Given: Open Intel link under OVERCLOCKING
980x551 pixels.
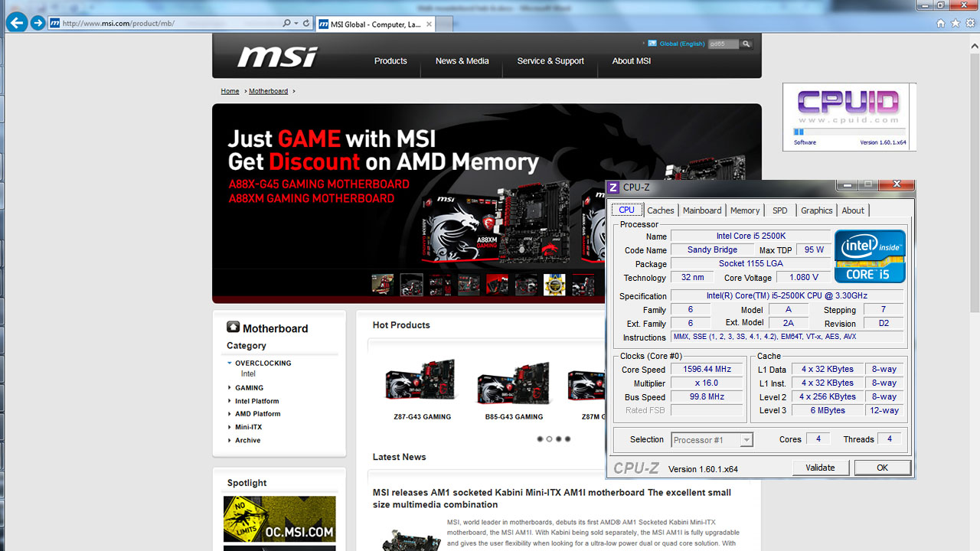Looking at the screenshot, I should pos(248,374).
